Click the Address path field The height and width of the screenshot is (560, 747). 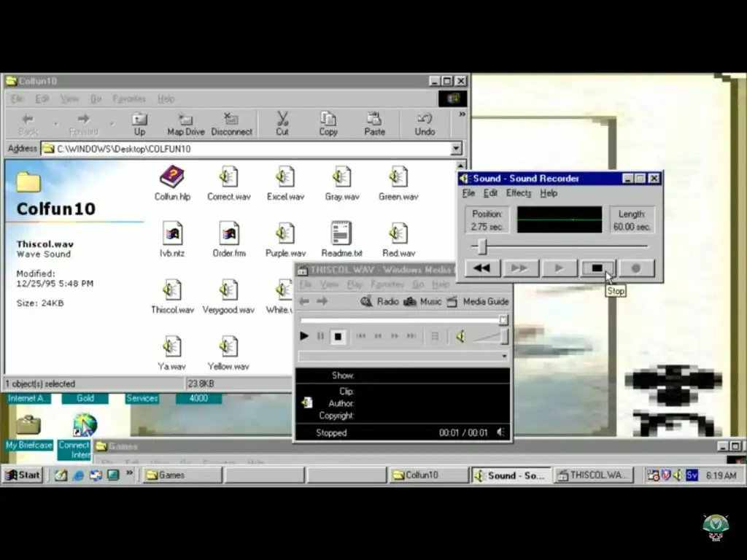pos(247,149)
